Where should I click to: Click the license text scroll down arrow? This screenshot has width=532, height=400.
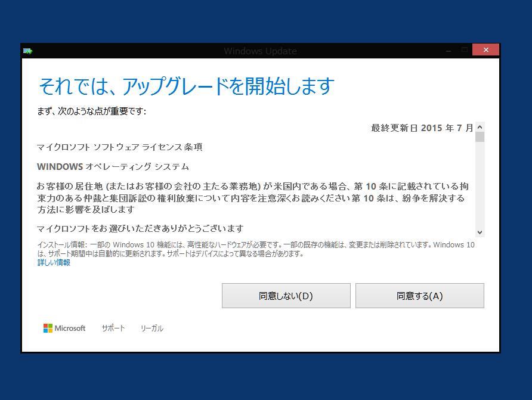coord(480,232)
